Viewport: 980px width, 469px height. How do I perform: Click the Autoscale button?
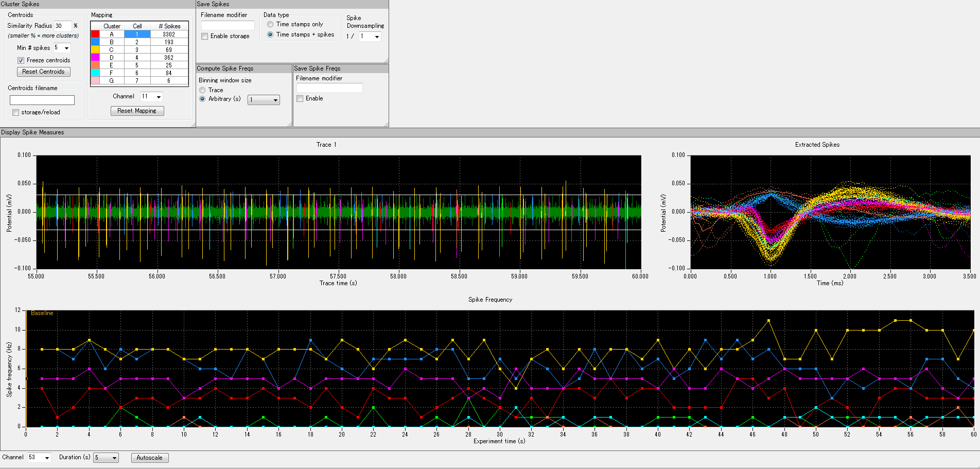coord(149,458)
